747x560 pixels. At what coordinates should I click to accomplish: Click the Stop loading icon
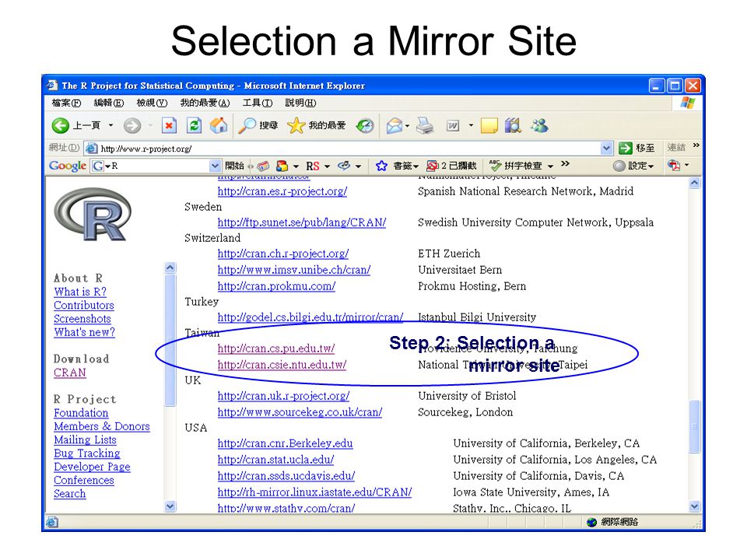click(169, 126)
